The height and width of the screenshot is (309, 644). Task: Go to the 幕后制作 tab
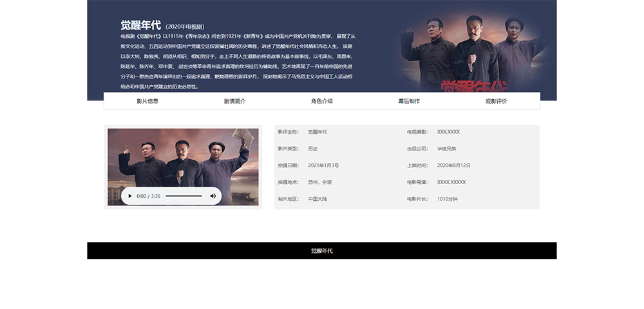click(x=409, y=101)
